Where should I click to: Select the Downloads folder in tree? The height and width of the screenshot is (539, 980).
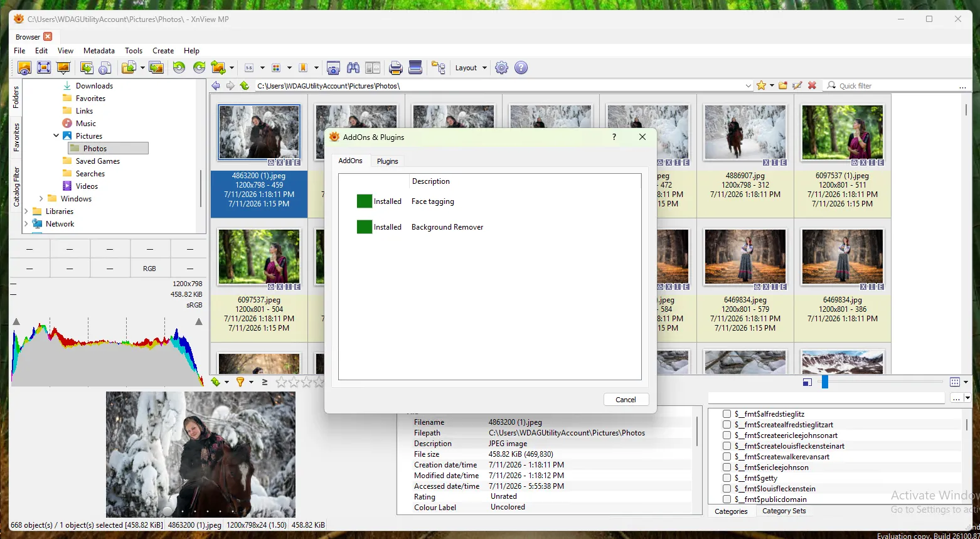pyautogui.click(x=94, y=85)
